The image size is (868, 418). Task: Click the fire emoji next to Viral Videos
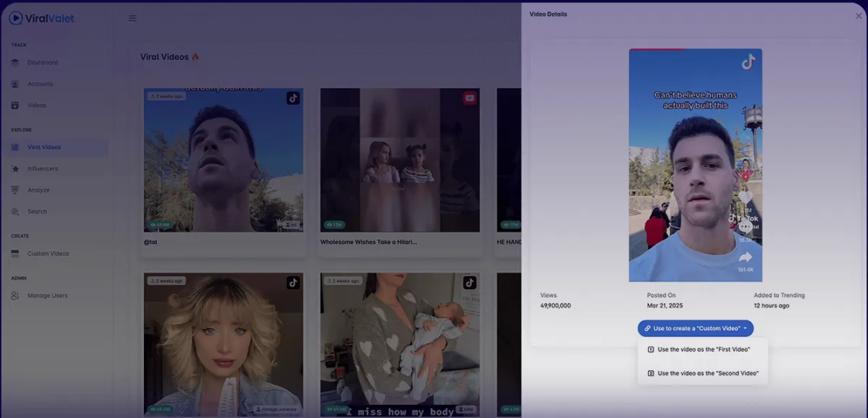click(x=195, y=57)
